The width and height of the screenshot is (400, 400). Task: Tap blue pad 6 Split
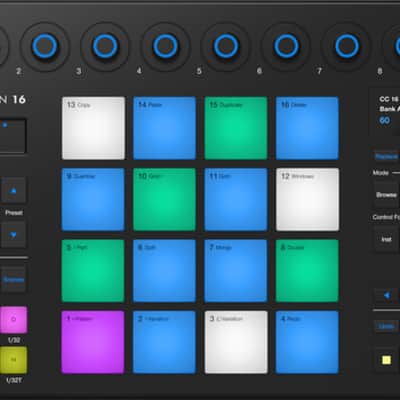pyautogui.click(x=165, y=271)
